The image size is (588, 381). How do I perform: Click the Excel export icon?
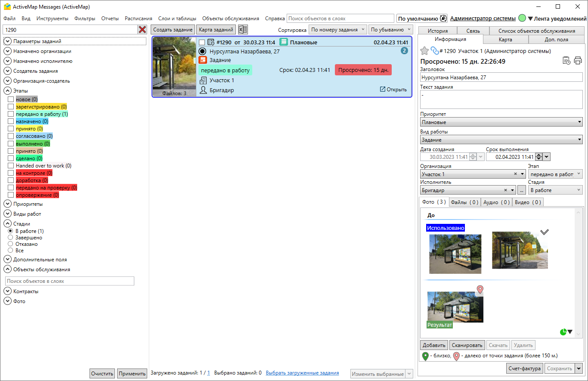point(243,30)
